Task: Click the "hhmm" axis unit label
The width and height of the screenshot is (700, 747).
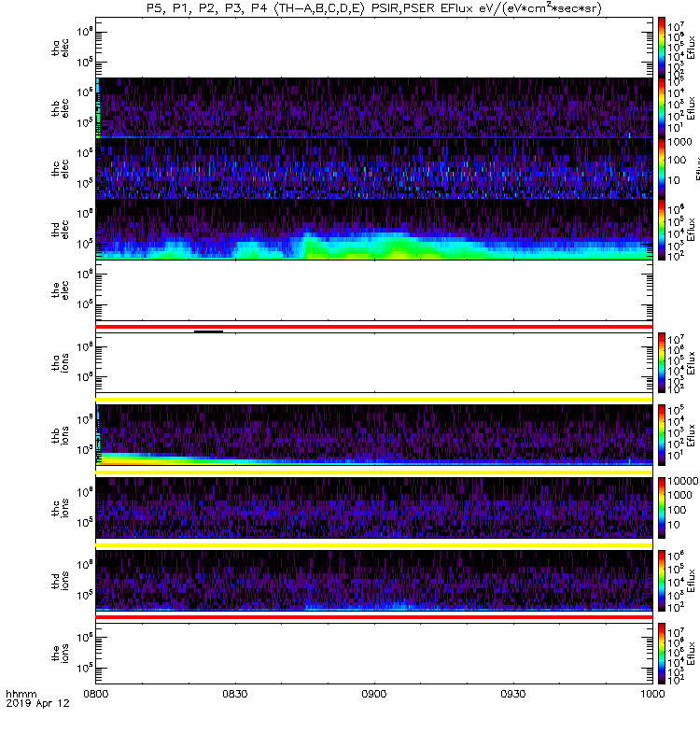Action: tap(21, 694)
